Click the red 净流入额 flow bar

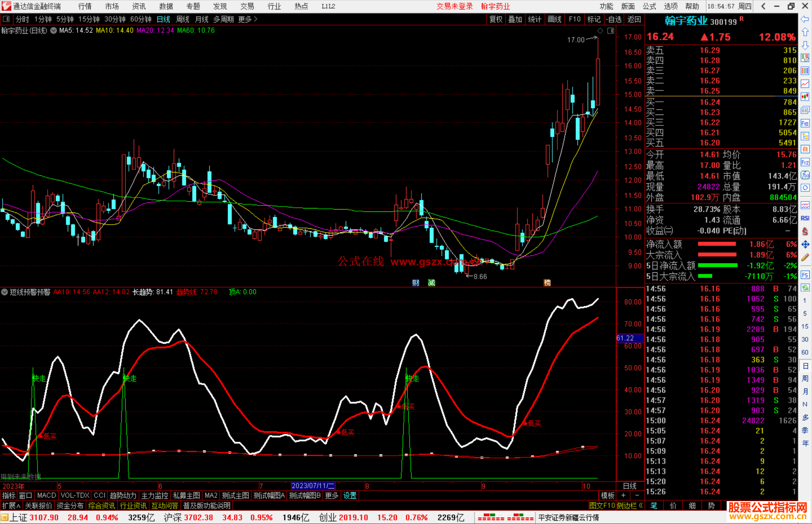(717, 244)
